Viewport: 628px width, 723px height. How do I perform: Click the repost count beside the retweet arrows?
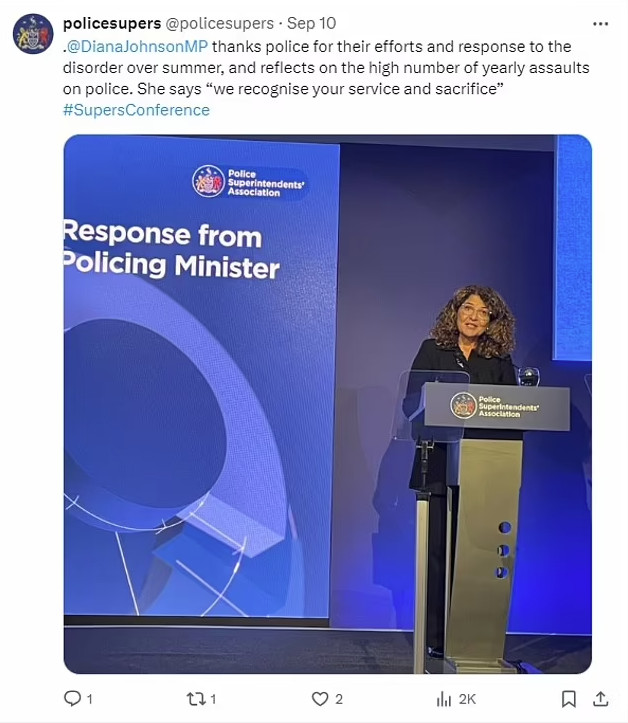(213, 699)
